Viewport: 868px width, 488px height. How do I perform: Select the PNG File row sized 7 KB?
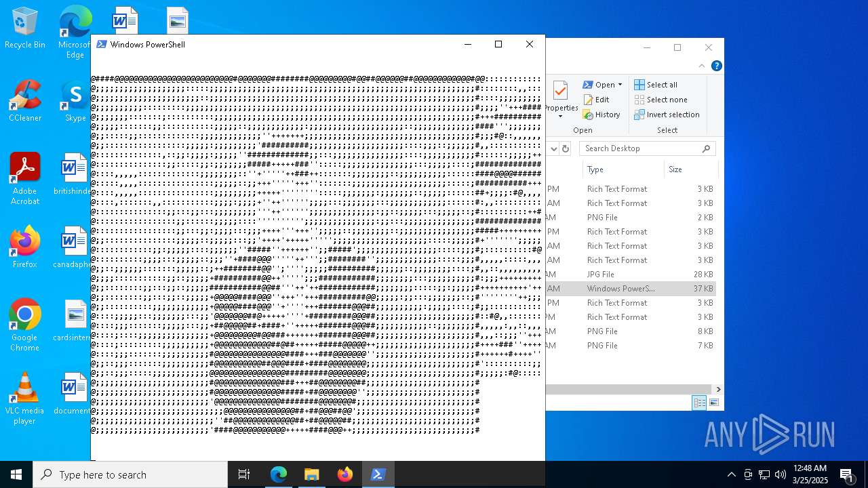pyautogui.click(x=631, y=346)
